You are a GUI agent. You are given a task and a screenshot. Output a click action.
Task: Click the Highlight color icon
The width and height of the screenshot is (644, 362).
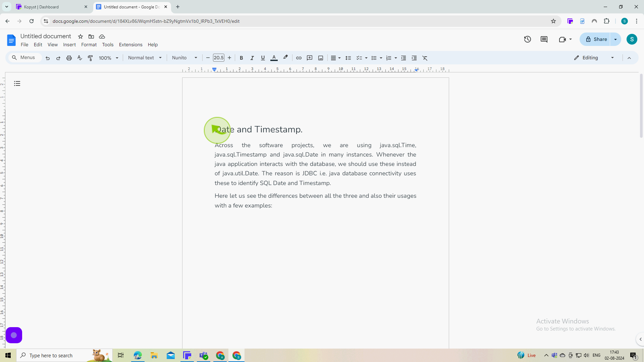pos(285,58)
